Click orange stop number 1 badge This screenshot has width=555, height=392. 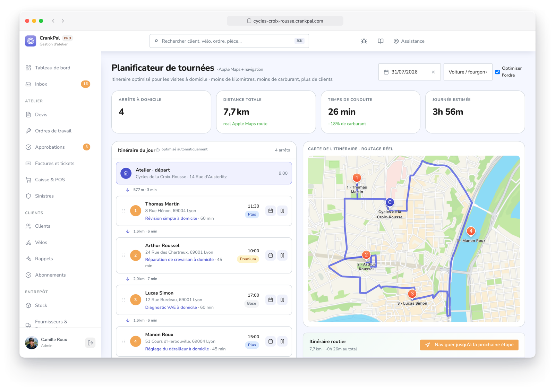[136, 211]
